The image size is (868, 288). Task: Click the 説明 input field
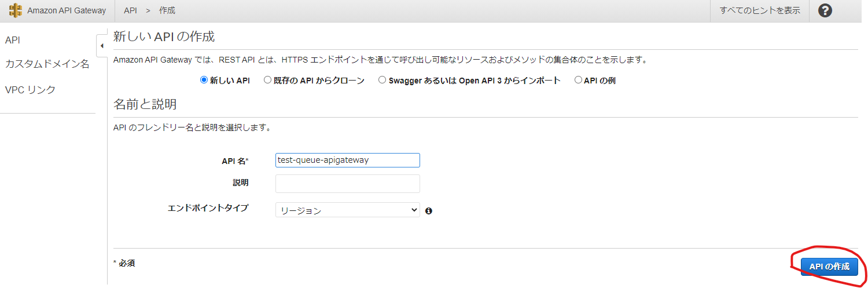pyautogui.click(x=348, y=184)
